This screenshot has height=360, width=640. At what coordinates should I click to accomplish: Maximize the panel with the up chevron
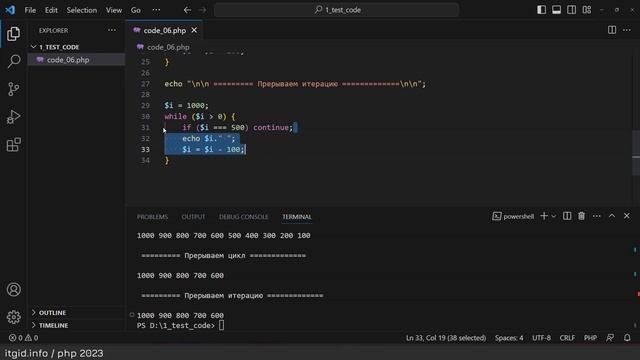click(612, 216)
